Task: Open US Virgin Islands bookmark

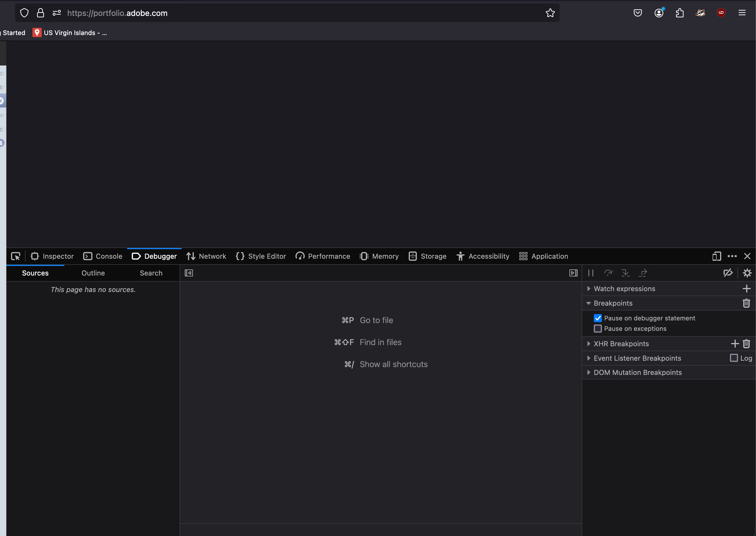Action: (x=70, y=33)
